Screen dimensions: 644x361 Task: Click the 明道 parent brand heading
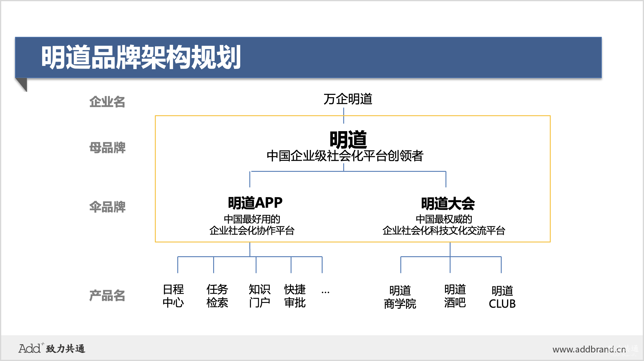click(348, 139)
